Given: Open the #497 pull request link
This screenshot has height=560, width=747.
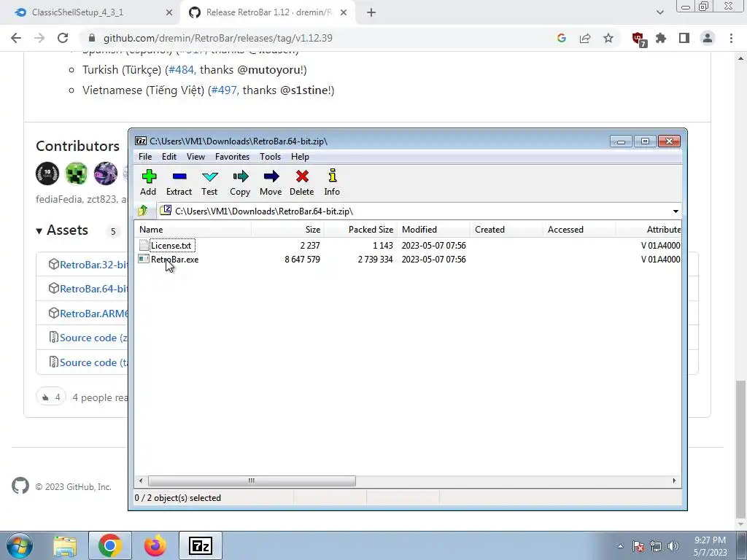Looking at the screenshot, I should [224, 90].
